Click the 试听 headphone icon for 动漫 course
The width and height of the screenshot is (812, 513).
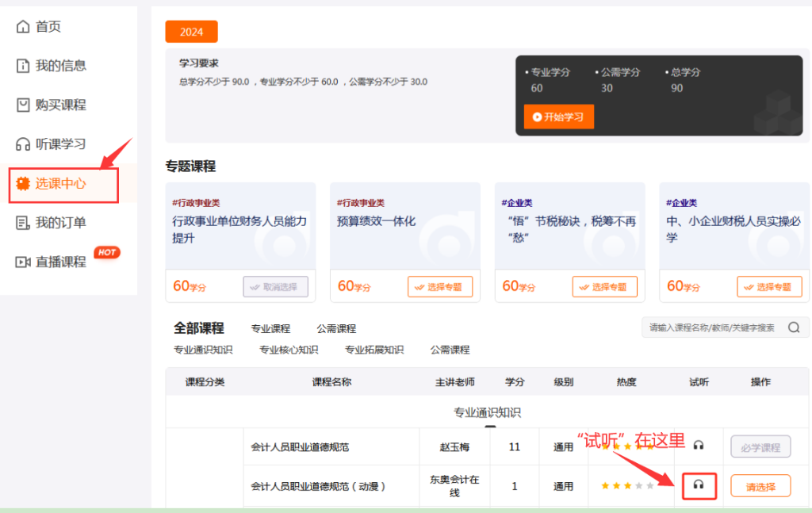point(699,485)
